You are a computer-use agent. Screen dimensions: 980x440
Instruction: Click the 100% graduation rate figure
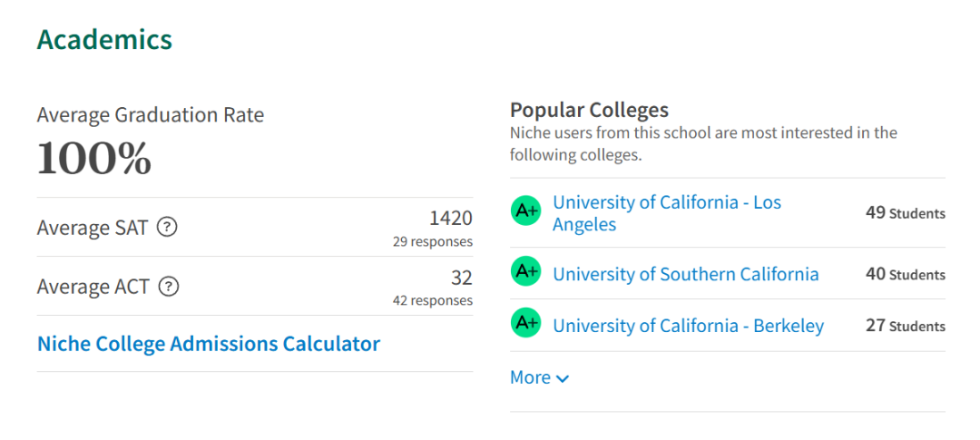[x=93, y=157]
